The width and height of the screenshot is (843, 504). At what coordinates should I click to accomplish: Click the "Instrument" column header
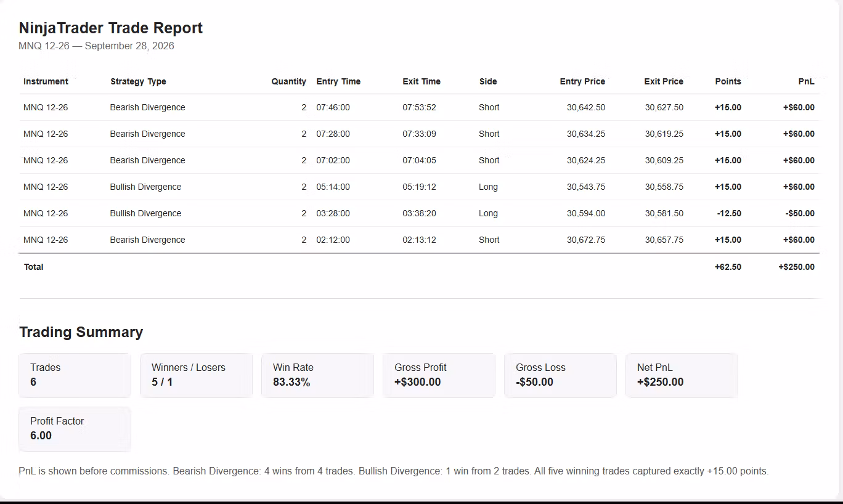(x=46, y=81)
